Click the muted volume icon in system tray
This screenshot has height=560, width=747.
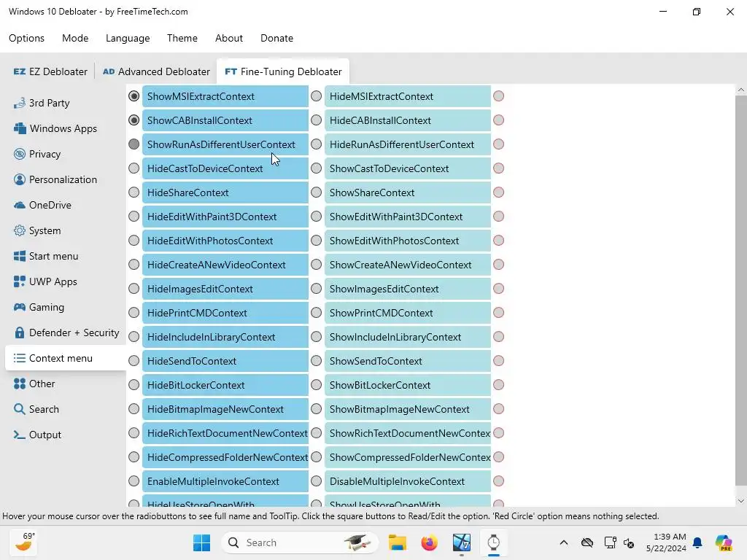click(x=629, y=542)
